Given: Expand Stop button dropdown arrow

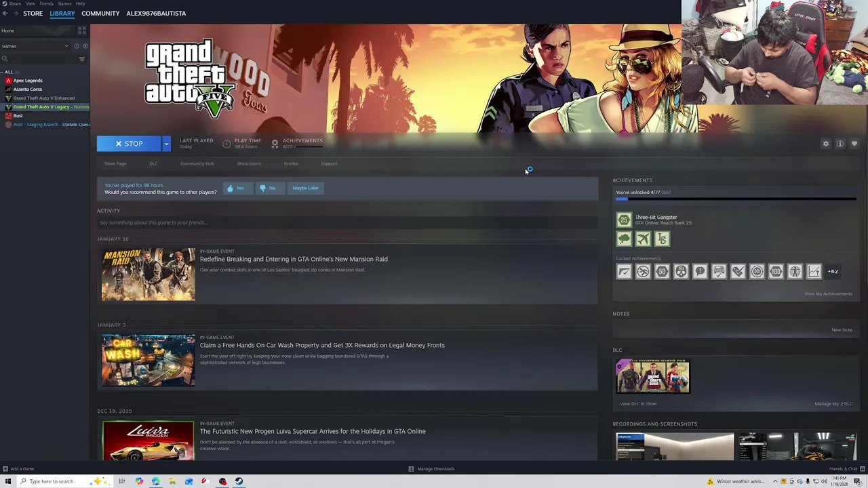Looking at the screenshot, I should (166, 144).
